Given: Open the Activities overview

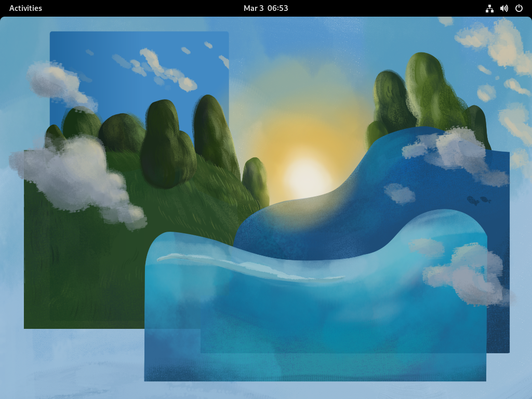Looking at the screenshot, I should (25, 8).
